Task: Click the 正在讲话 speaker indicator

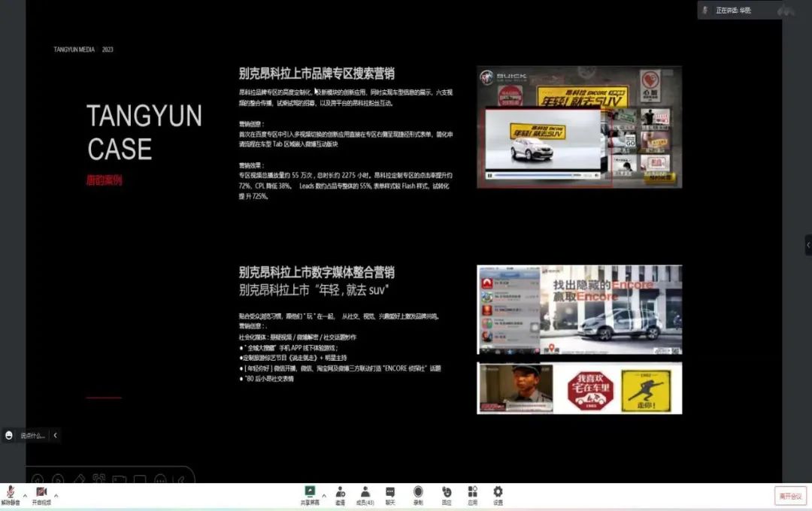Action: [x=740, y=11]
